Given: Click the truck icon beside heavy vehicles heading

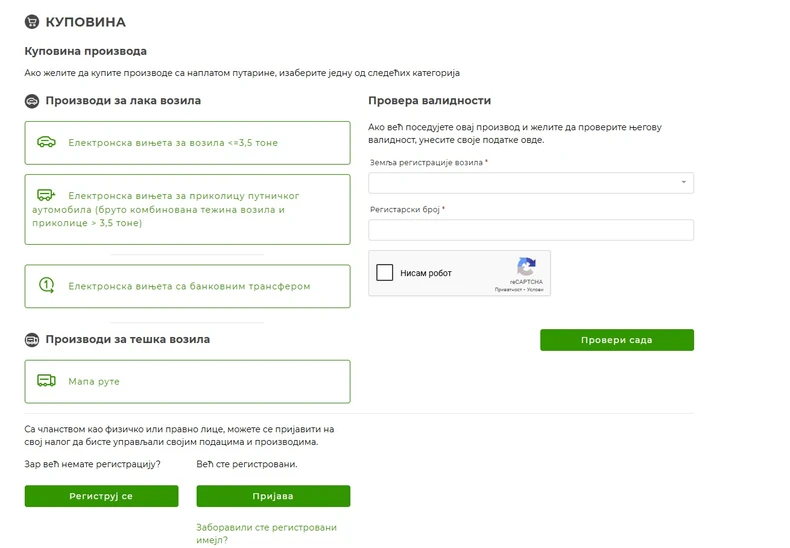Looking at the screenshot, I should click(x=32, y=340).
